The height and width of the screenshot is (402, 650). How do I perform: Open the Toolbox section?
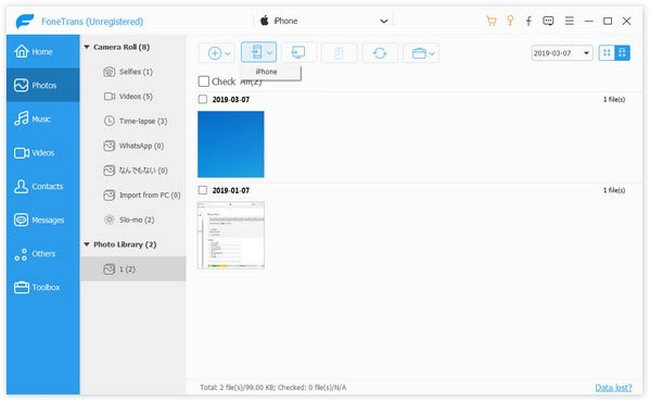coord(43,287)
